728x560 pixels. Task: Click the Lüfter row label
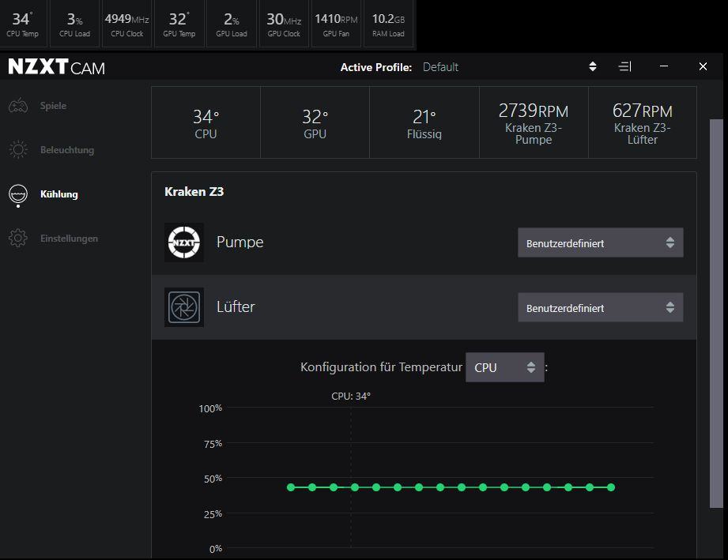point(236,306)
